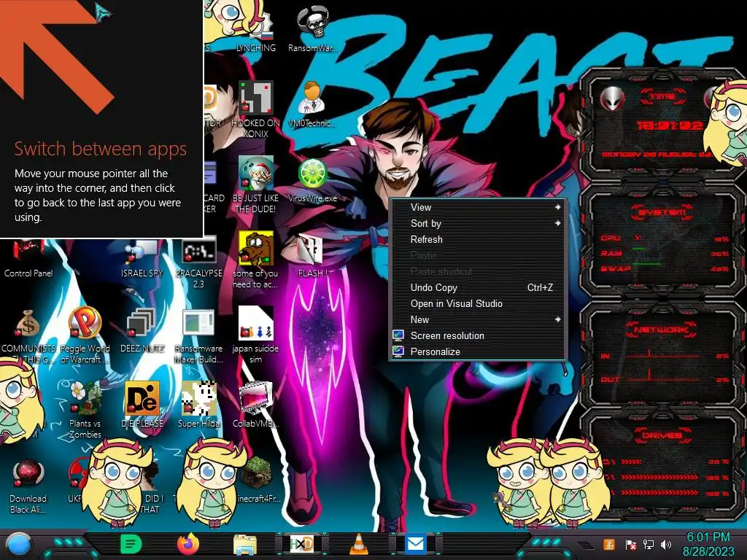Click the NETWORK panel header in gadget

[661, 330]
